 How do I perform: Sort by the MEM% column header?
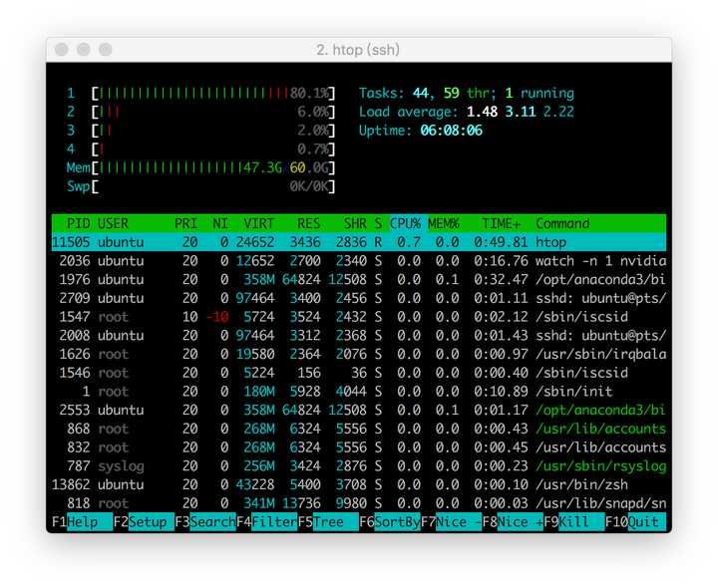pos(443,223)
